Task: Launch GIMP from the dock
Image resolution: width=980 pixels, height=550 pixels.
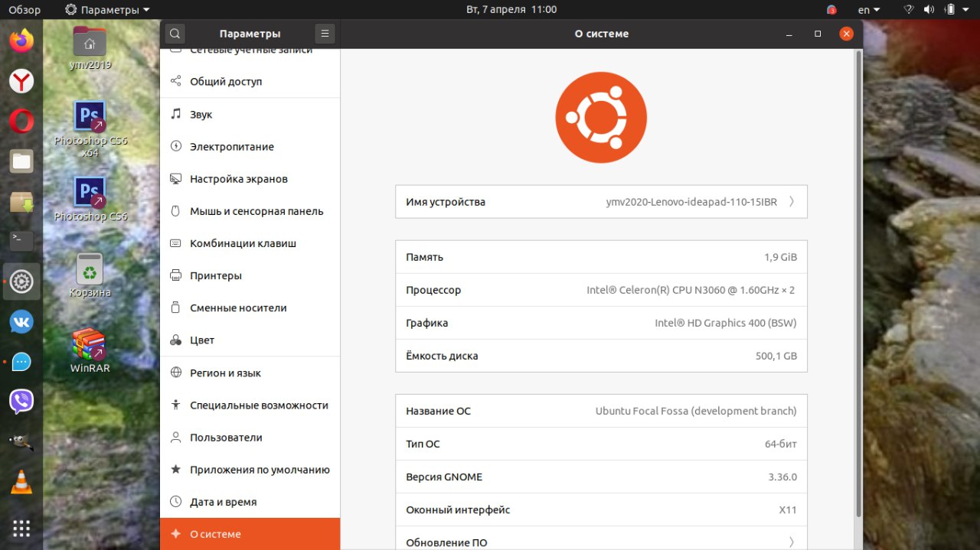Action: click(x=21, y=441)
